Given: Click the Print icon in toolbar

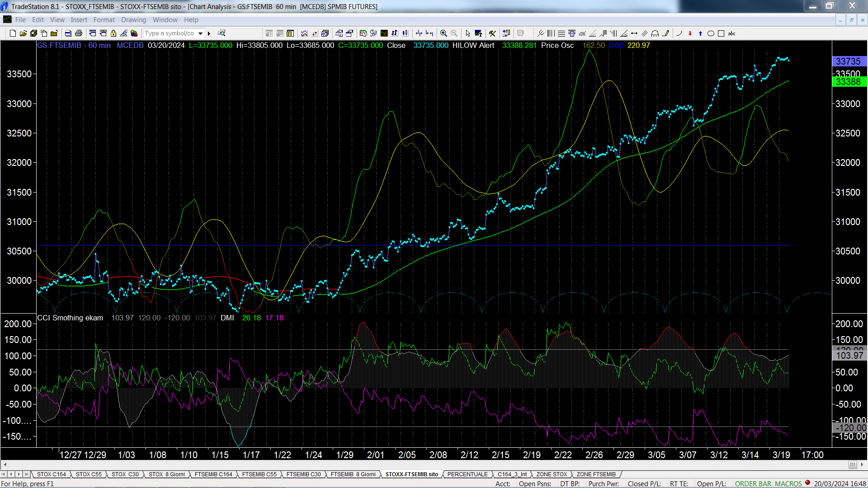Looking at the screenshot, I should 78,33.
